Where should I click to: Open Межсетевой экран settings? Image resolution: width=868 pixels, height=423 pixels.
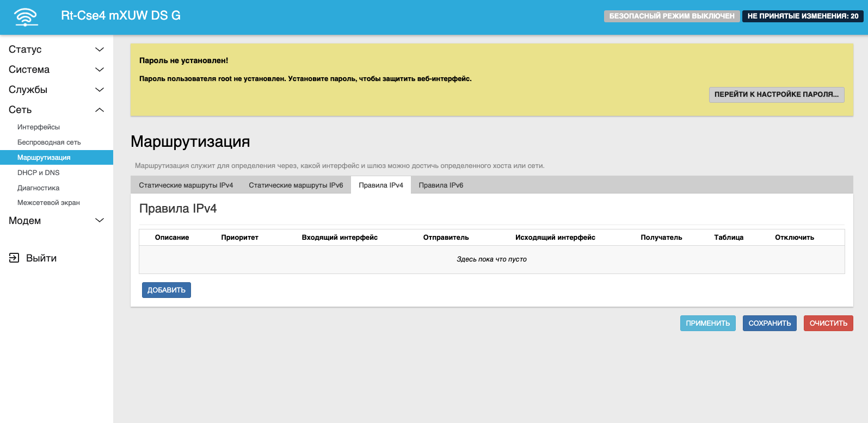48,203
